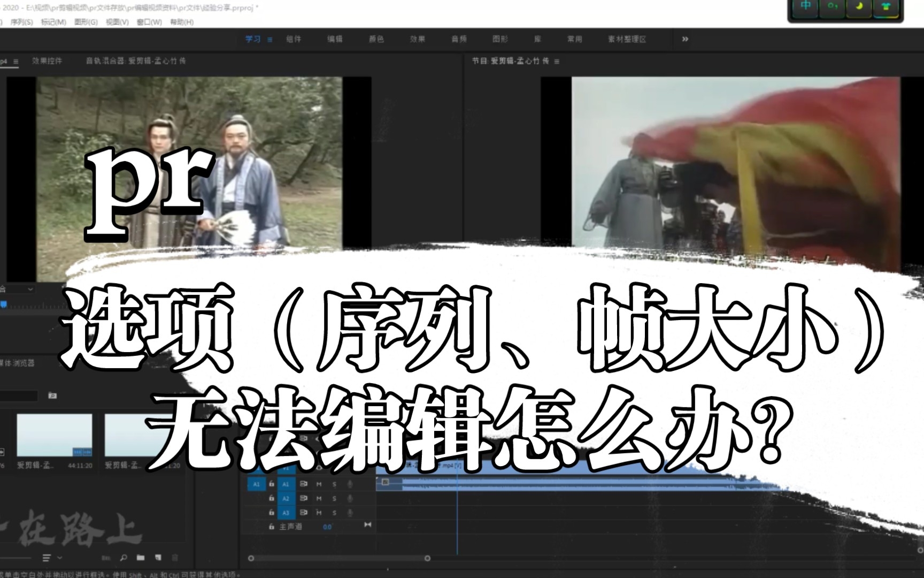Toggle A2 track targeting
The width and height of the screenshot is (924, 578).
coord(286,498)
